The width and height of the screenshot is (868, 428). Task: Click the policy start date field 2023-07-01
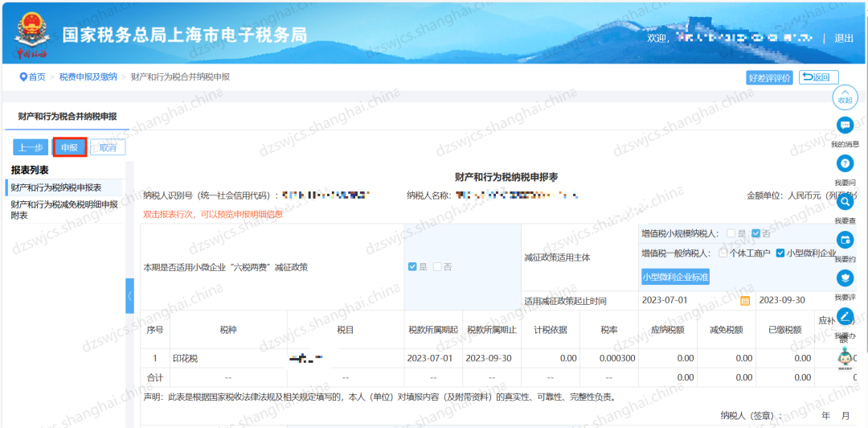click(696, 300)
